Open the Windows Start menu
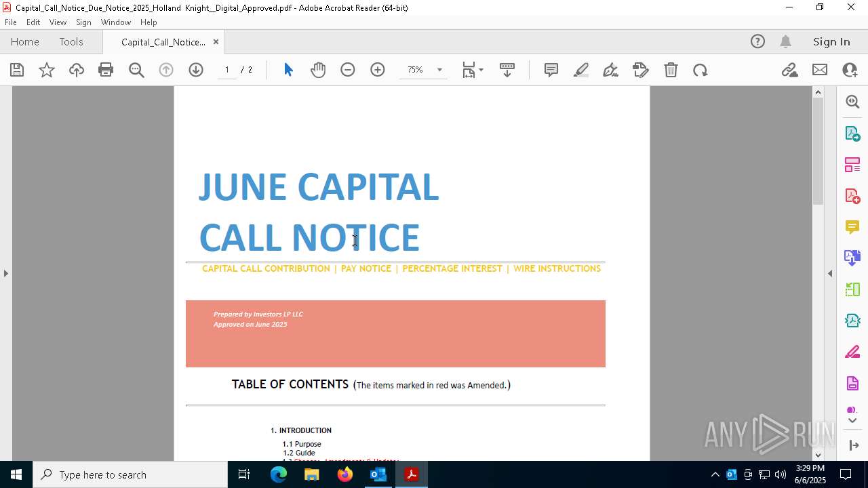868x488 pixels. tap(16, 474)
